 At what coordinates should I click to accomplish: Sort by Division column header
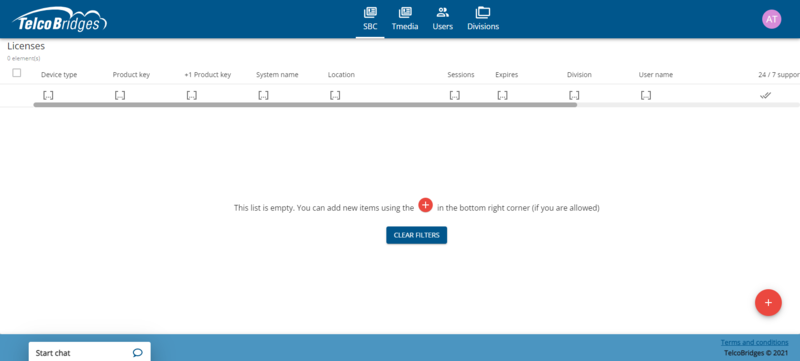tap(579, 74)
